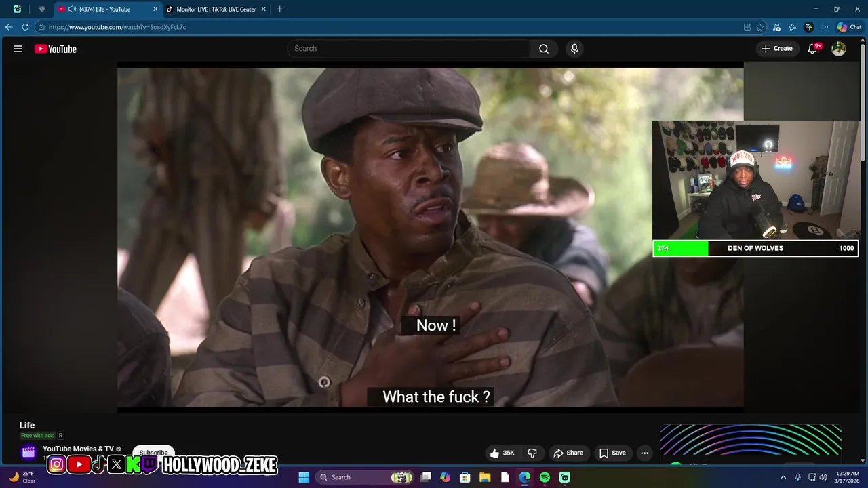Dislike the Life video
The width and height of the screenshot is (868, 488).
pos(532,453)
